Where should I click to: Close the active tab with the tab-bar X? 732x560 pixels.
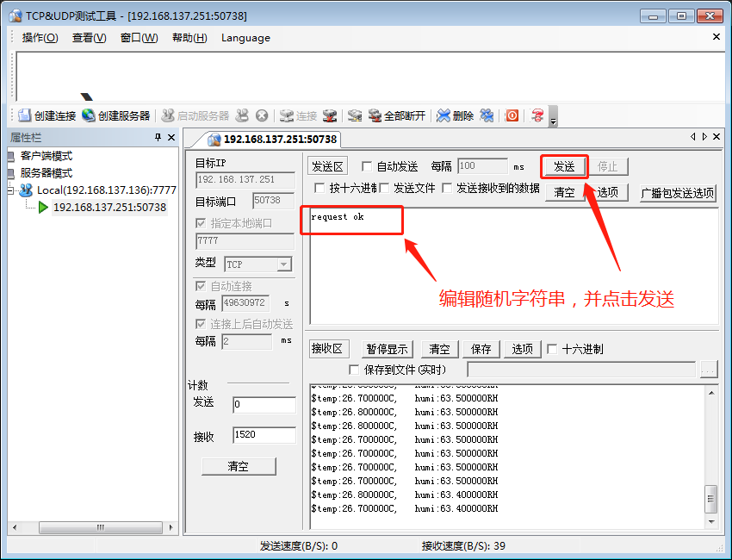point(716,136)
